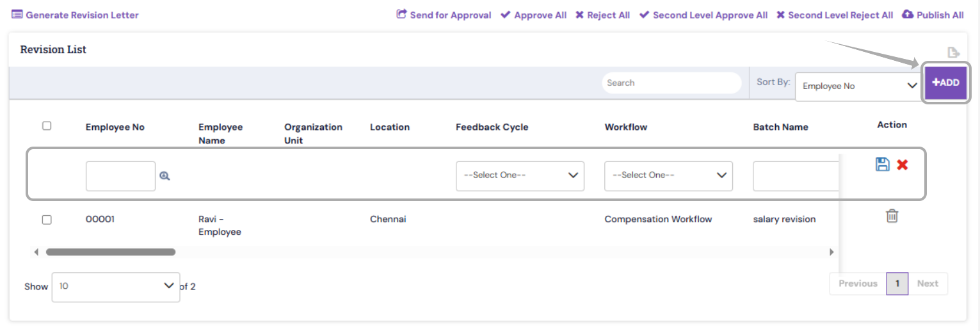Click the Ravi - Employee name cell
980x331 pixels.
pyautogui.click(x=220, y=225)
